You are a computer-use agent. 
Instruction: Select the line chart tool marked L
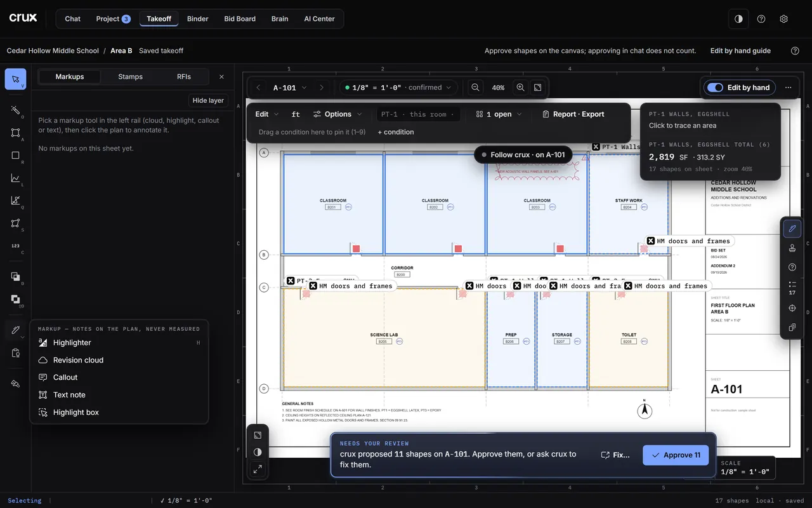point(15,178)
